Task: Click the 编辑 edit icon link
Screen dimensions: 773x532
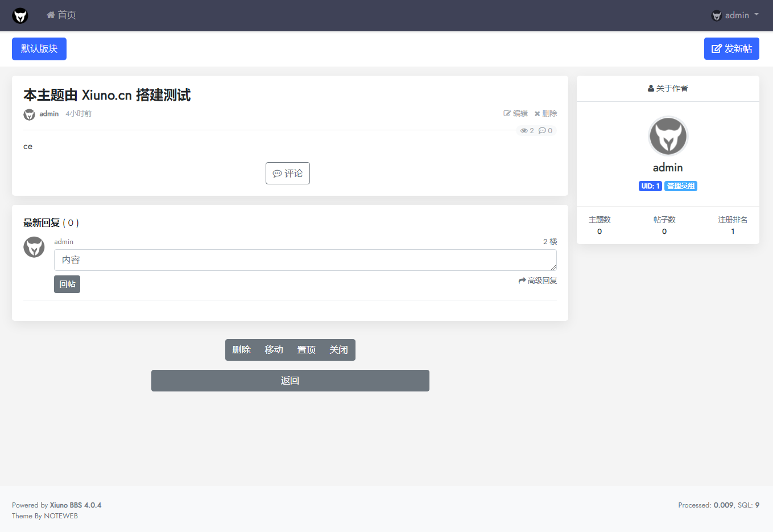Action: (x=515, y=114)
